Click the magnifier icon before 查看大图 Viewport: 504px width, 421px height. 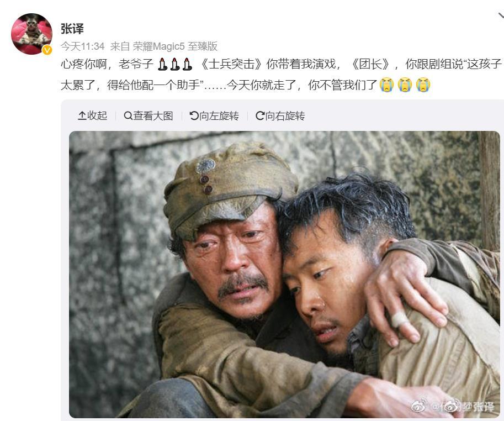[x=128, y=115]
